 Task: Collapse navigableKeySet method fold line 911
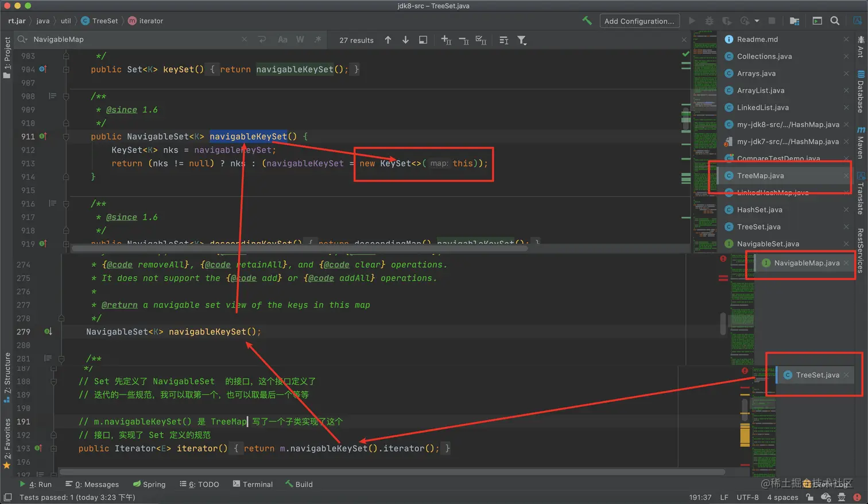point(66,136)
